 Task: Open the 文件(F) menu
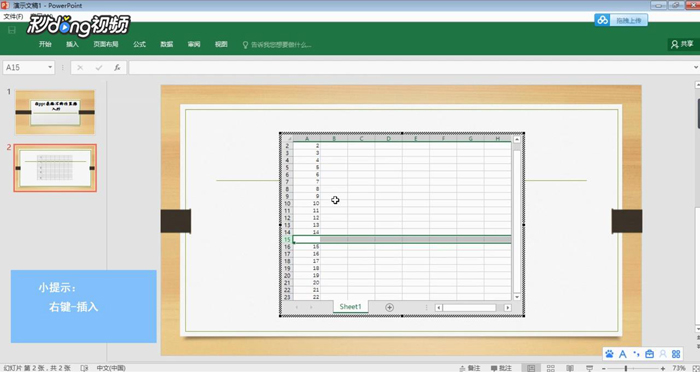click(x=13, y=17)
